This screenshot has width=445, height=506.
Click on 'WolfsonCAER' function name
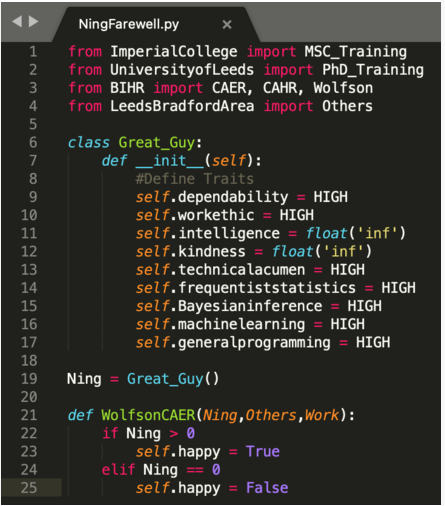[148, 415]
